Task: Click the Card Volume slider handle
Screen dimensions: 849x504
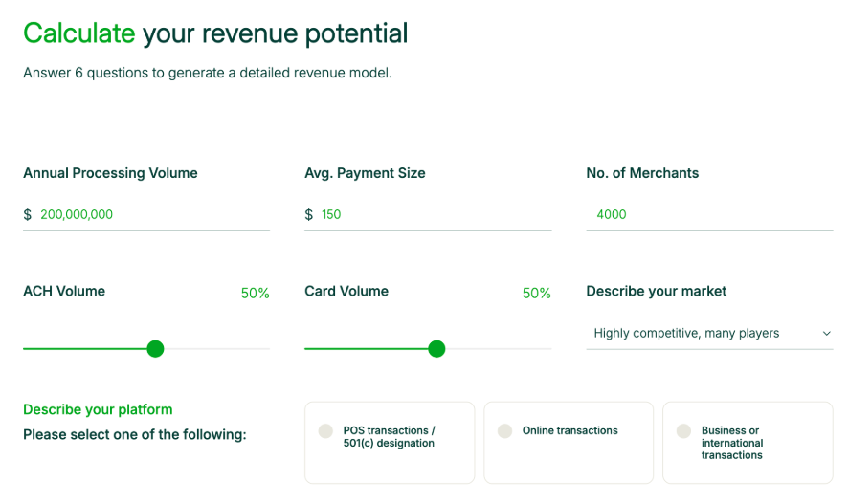Action: pos(436,349)
